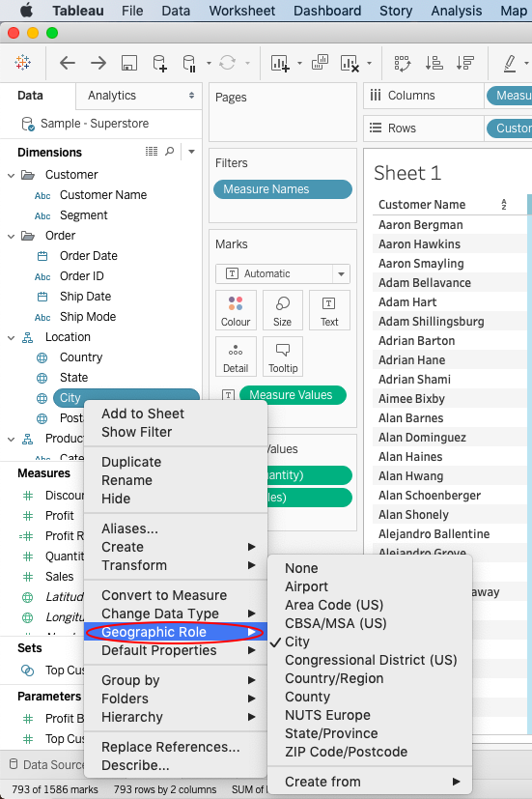Choose Aliases... in context menu

point(129,528)
